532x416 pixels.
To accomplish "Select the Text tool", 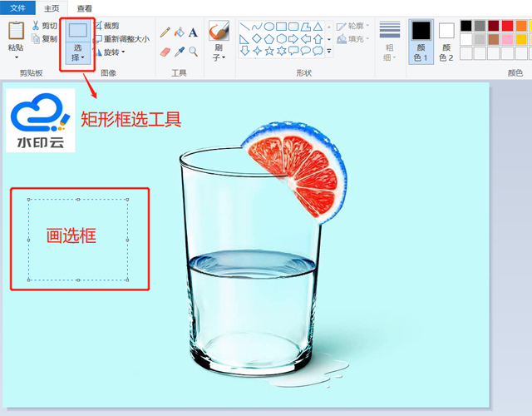I will pos(193,32).
